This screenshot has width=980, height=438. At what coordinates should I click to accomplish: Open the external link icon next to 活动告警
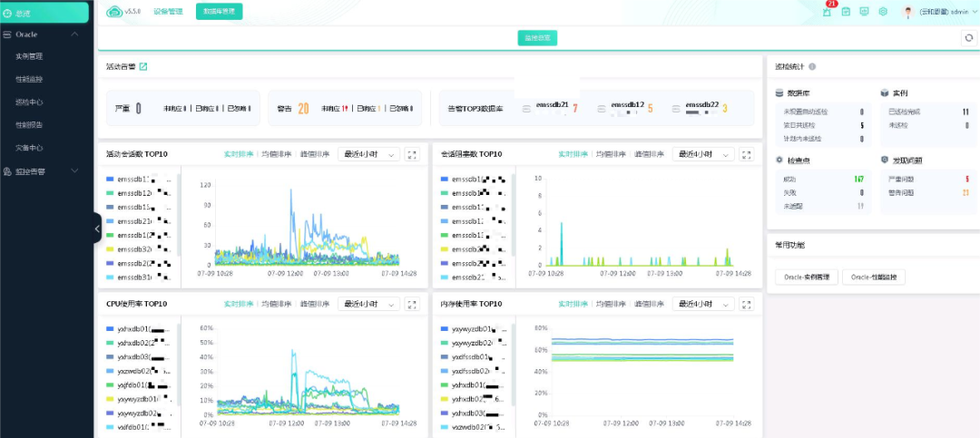tap(143, 66)
